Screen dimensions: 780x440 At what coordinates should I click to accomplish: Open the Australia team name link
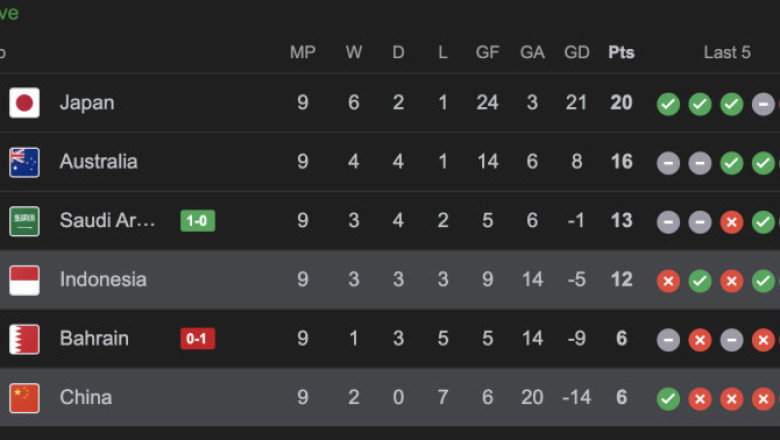[x=98, y=162]
